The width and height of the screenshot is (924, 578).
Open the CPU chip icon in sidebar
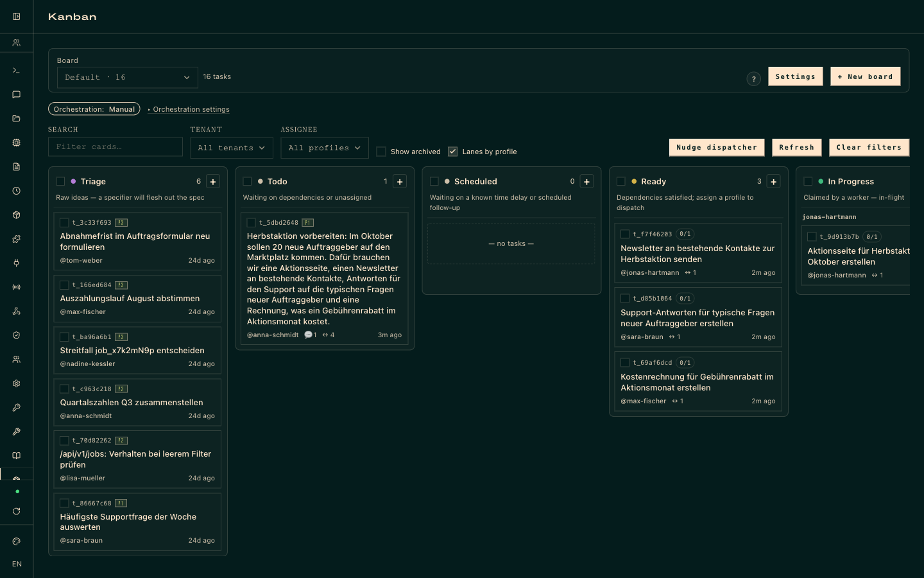[x=17, y=143]
